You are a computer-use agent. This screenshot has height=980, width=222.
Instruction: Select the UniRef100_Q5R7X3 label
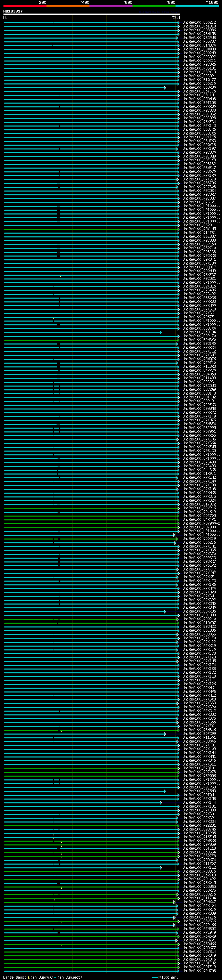[x=199, y=875]
